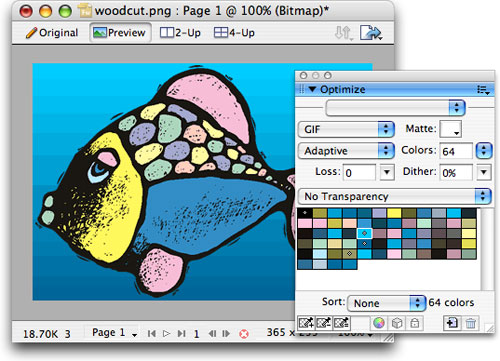
Task: Click add color to transparency eyedropper
Action: (306, 323)
